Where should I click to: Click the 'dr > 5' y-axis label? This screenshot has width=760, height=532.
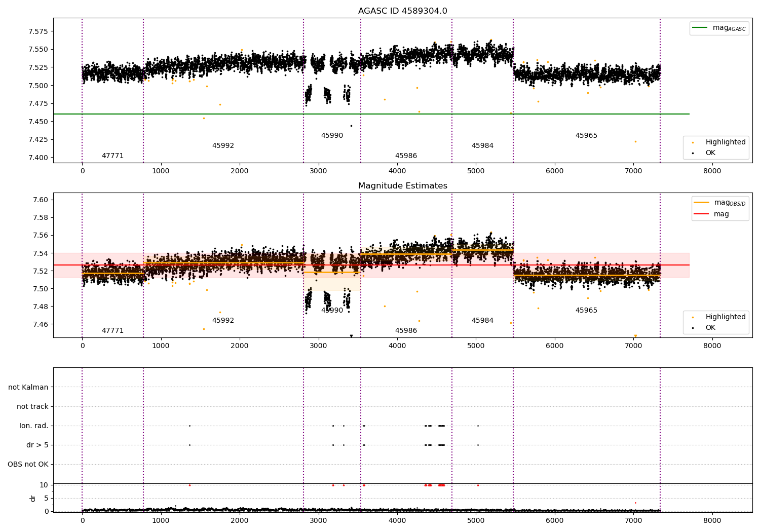click(37, 445)
